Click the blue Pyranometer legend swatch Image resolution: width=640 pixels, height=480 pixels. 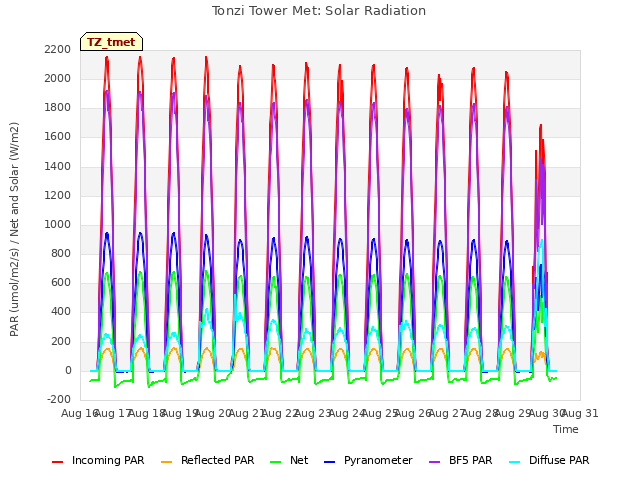pyautogui.click(x=329, y=462)
